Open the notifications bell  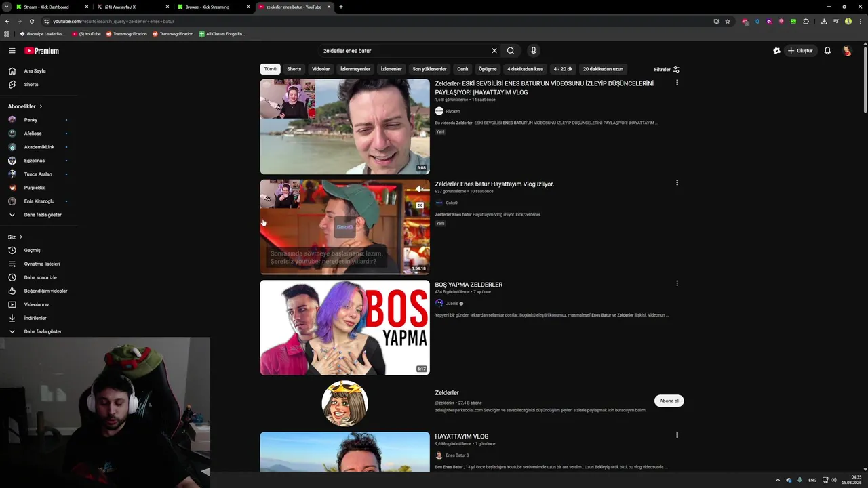[x=827, y=51]
